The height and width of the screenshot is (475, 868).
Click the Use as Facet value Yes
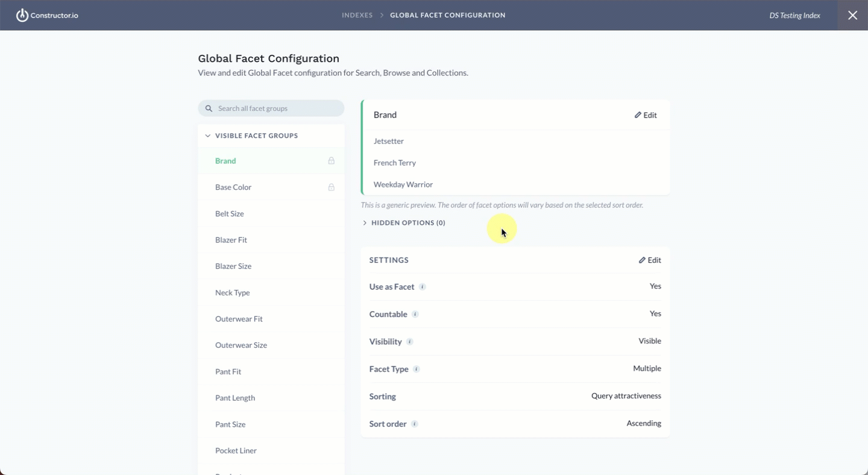point(655,286)
